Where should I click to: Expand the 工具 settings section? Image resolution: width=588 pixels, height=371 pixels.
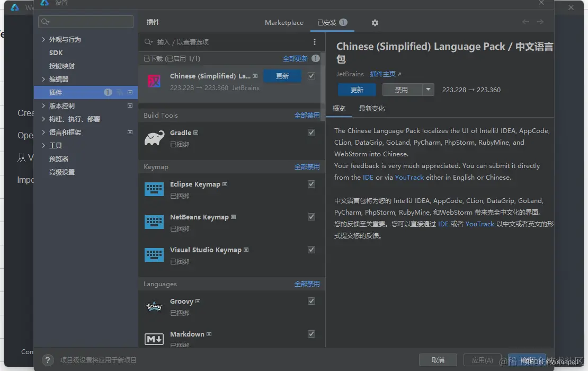[43, 146]
